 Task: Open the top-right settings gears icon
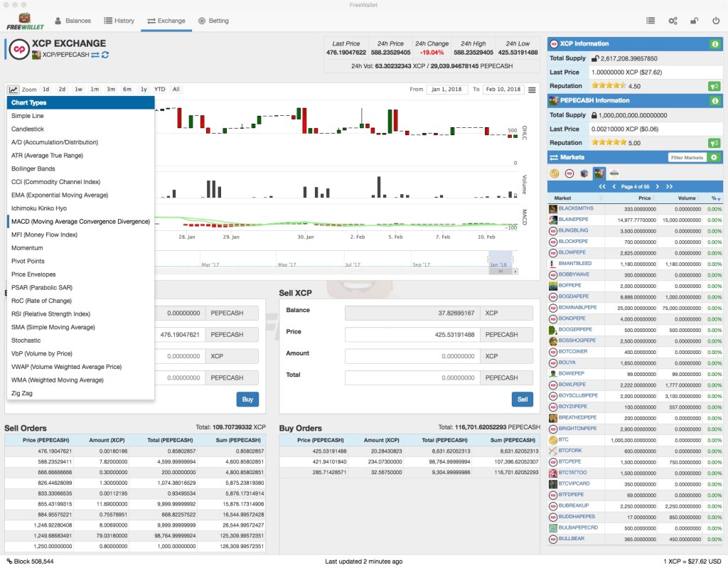tap(673, 21)
